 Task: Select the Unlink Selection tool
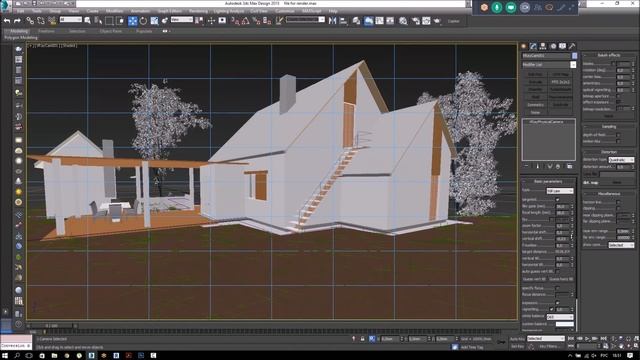[x=41, y=20]
